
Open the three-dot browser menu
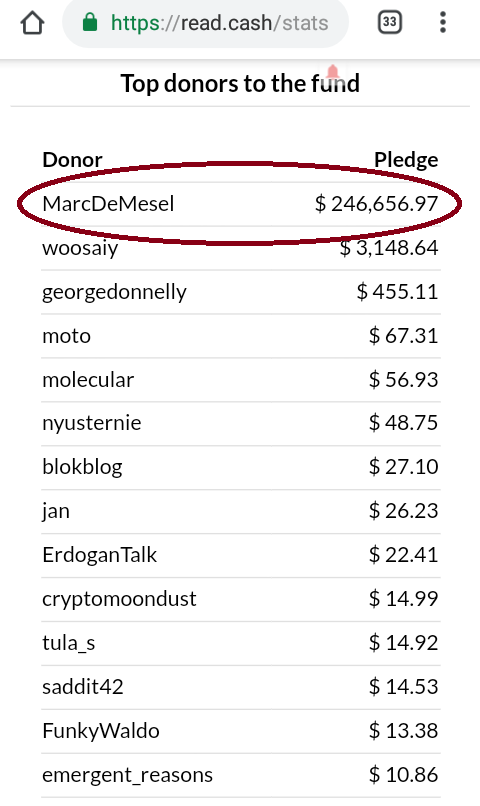[442, 22]
